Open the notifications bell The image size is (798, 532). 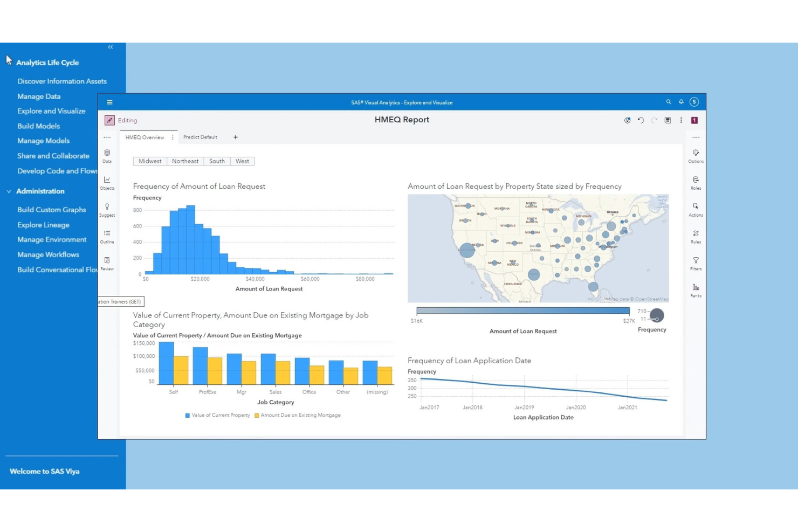[682, 102]
